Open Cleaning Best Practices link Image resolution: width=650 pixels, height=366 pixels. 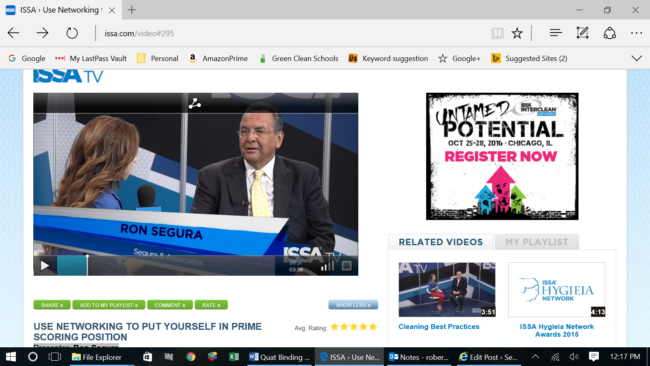click(439, 327)
